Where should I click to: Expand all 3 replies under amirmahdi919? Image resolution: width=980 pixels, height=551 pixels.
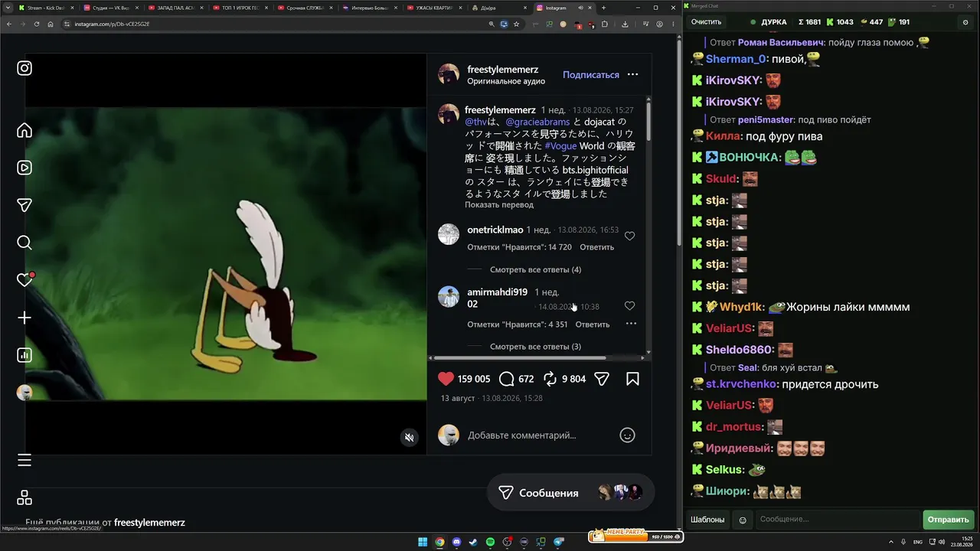click(x=535, y=347)
